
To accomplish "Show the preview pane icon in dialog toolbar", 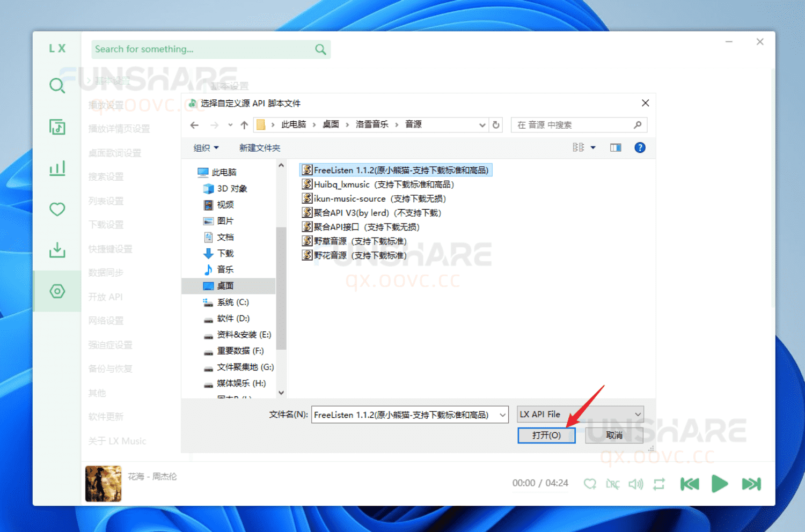I will pos(615,147).
